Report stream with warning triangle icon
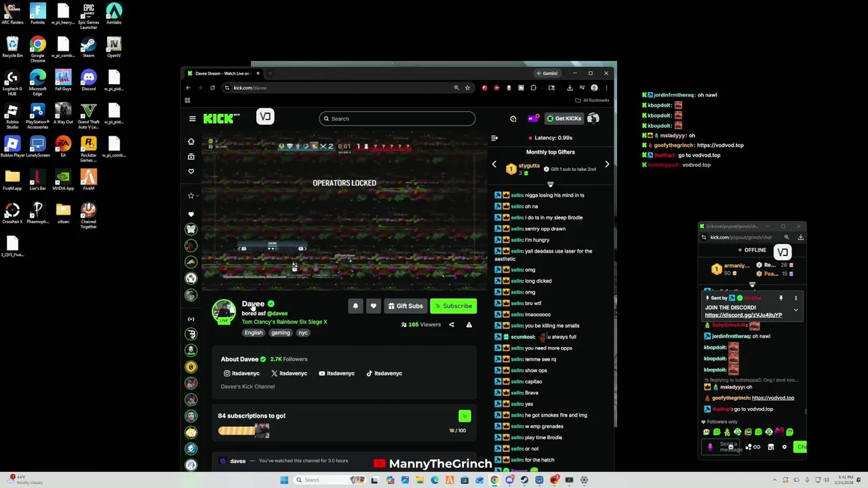This screenshot has width=868, height=488. [469, 325]
